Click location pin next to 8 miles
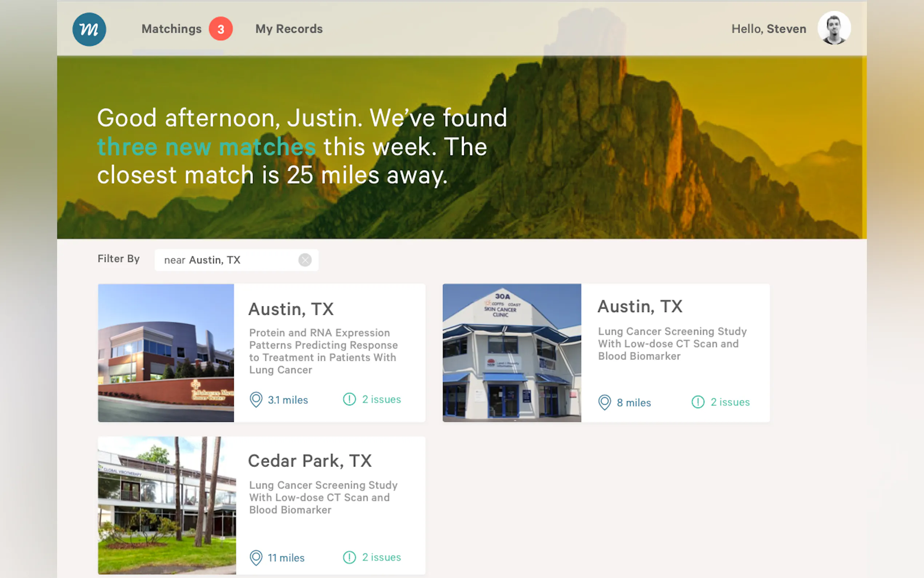 click(x=604, y=403)
